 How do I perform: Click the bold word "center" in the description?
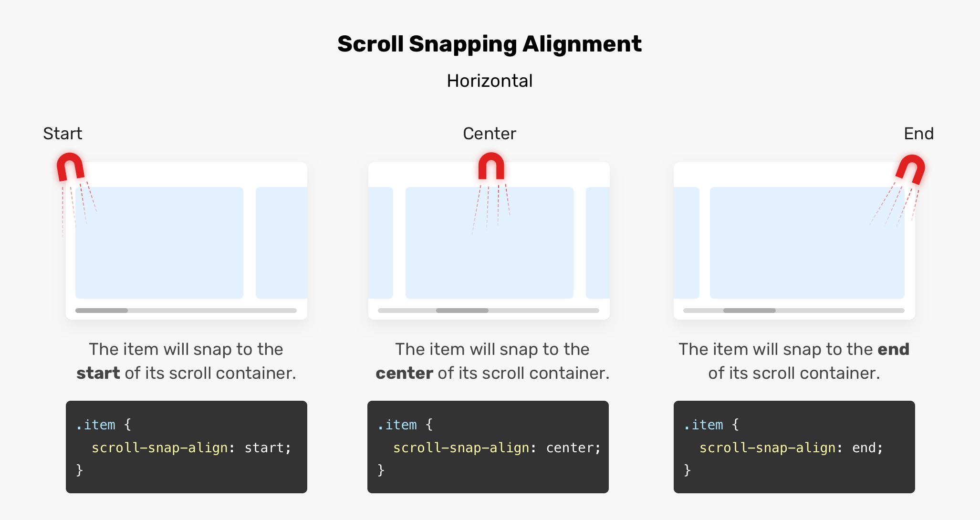tap(404, 373)
